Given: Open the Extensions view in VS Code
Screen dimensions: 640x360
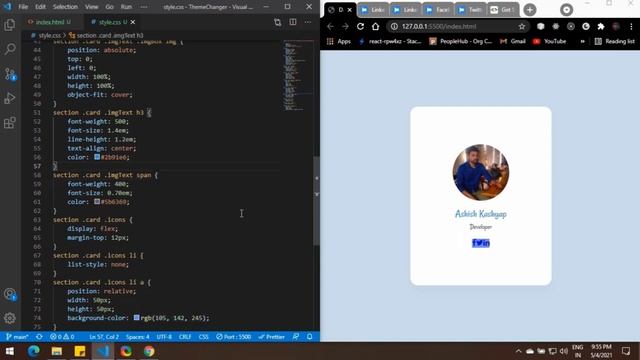Looking at the screenshot, I should 10,123.
